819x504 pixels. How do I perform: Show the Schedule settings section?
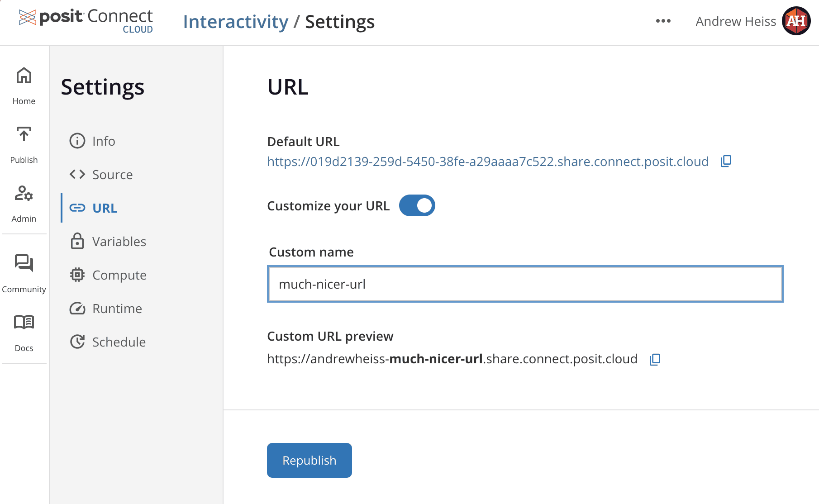[x=119, y=342]
